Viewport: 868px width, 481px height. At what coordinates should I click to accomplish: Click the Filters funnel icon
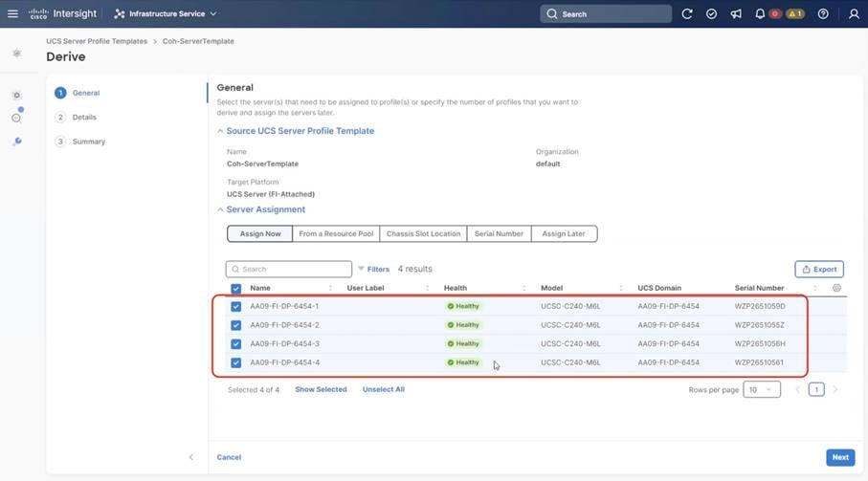pos(361,269)
